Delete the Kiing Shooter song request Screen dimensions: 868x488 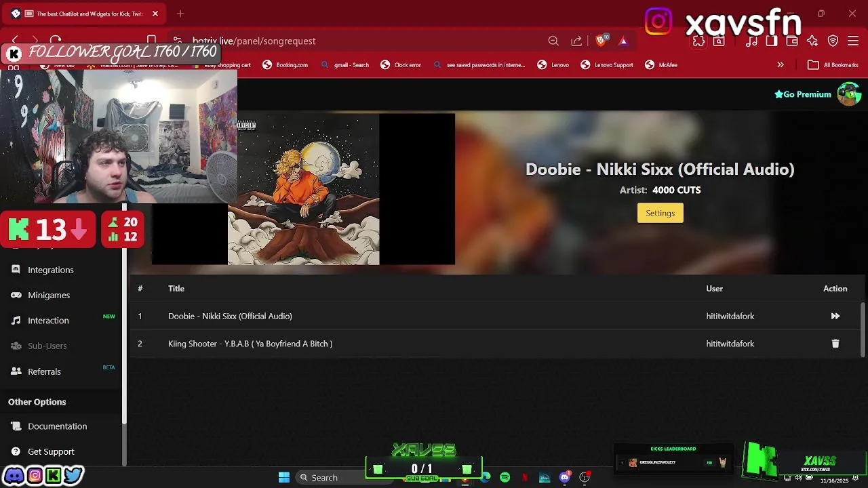[x=835, y=344]
